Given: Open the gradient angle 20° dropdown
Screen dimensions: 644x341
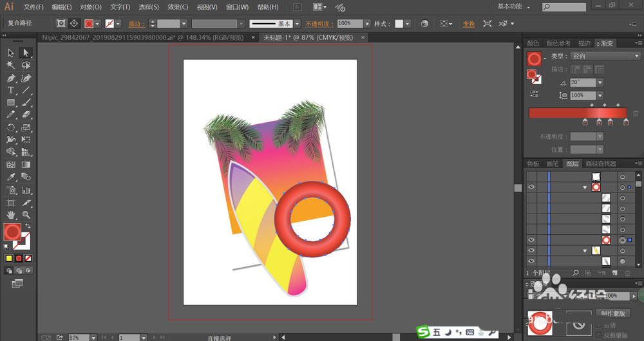Looking at the screenshot, I should (600, 82).
